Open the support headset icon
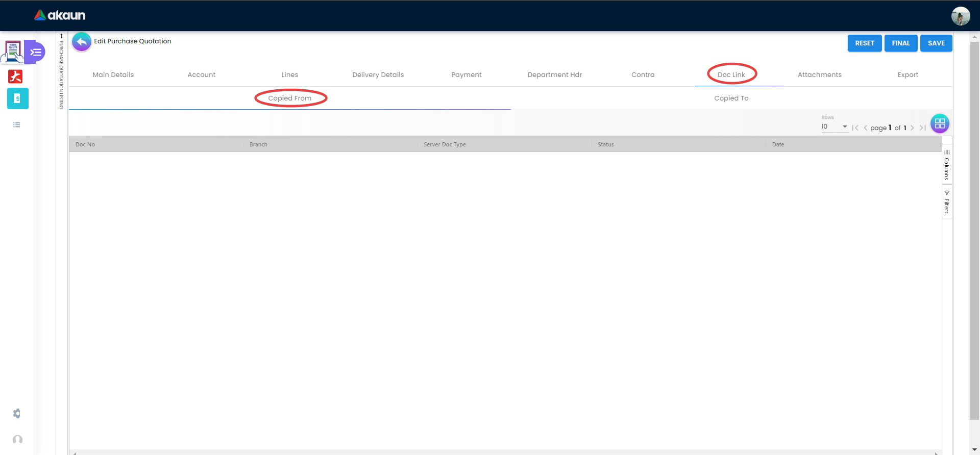The image size is (980, 455). click(x=17, y=440)
